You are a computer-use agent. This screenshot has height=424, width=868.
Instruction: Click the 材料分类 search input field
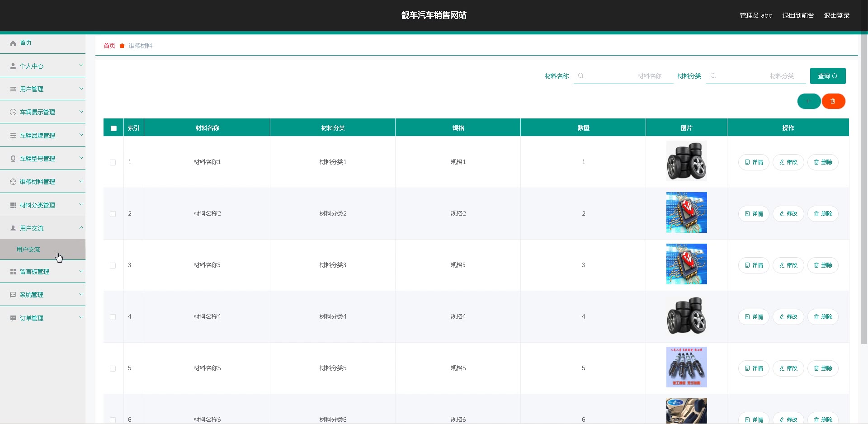756,76
